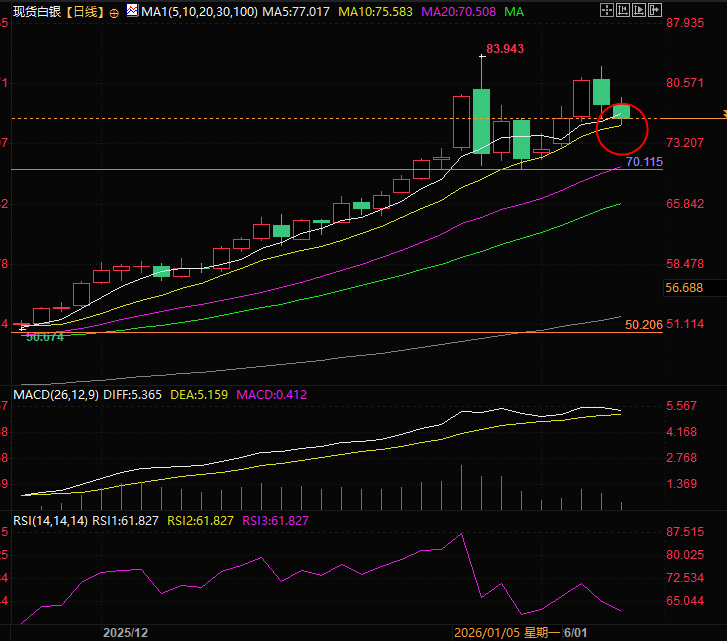Click the 5.567 MACD axis label
The image size is (727, 641).
click(682, 406)
